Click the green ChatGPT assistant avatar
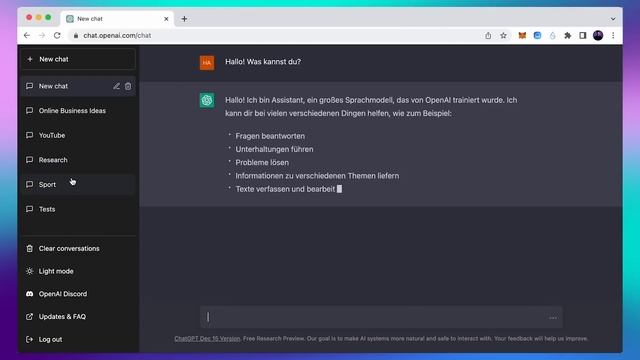The height and width of the screenshot is (360, 640). pos(207,100)
